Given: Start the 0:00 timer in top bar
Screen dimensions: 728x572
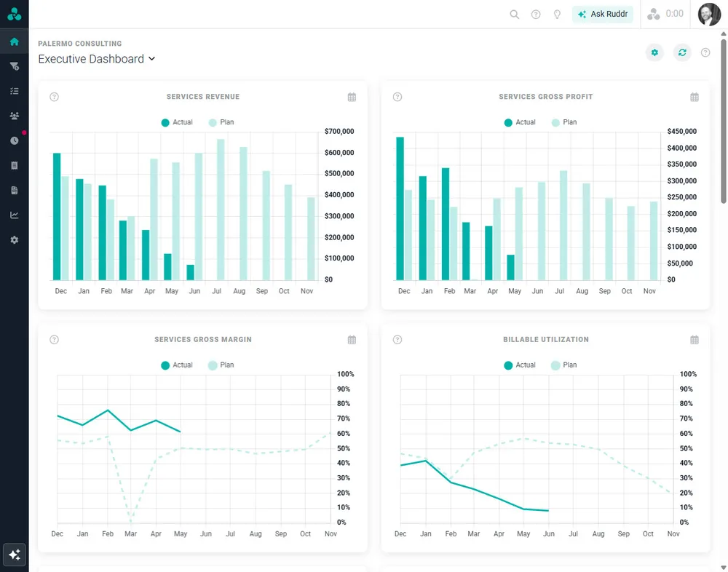Looking at the screenshot, I should (665, 14).
